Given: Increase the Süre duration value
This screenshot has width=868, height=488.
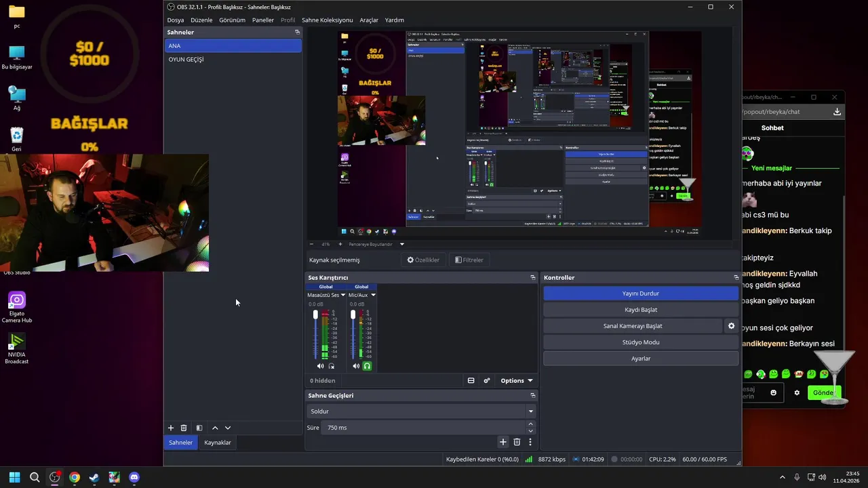Looking at the screenshot, I should click(531, 424).
